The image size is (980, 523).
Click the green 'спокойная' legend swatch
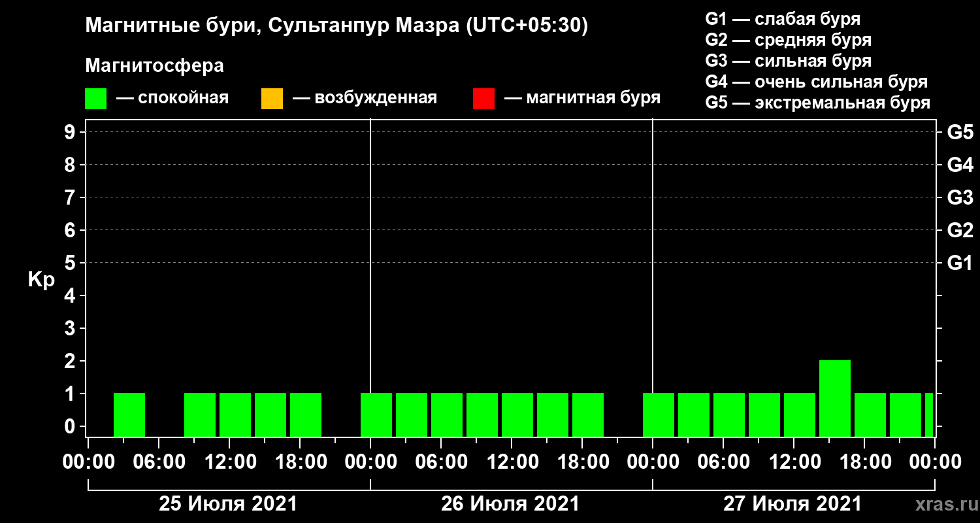[x=95, y=99]
